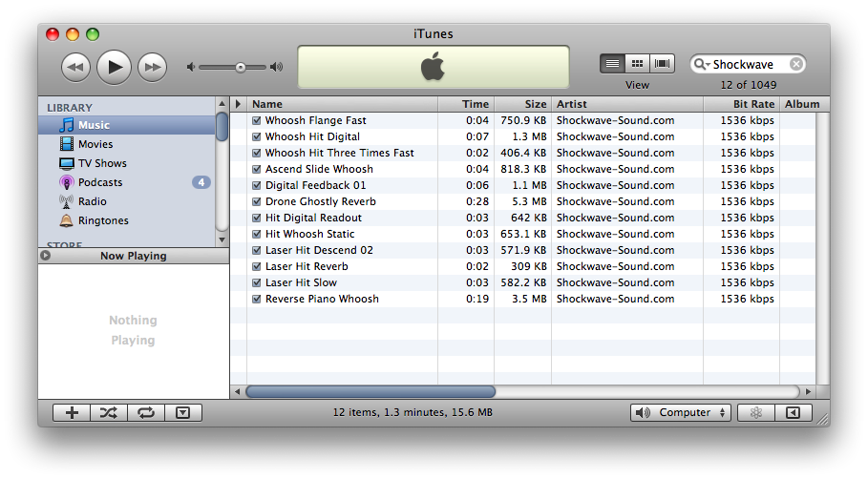
Task: Toggle shuffle playback
Action: (x=109, y=413)
